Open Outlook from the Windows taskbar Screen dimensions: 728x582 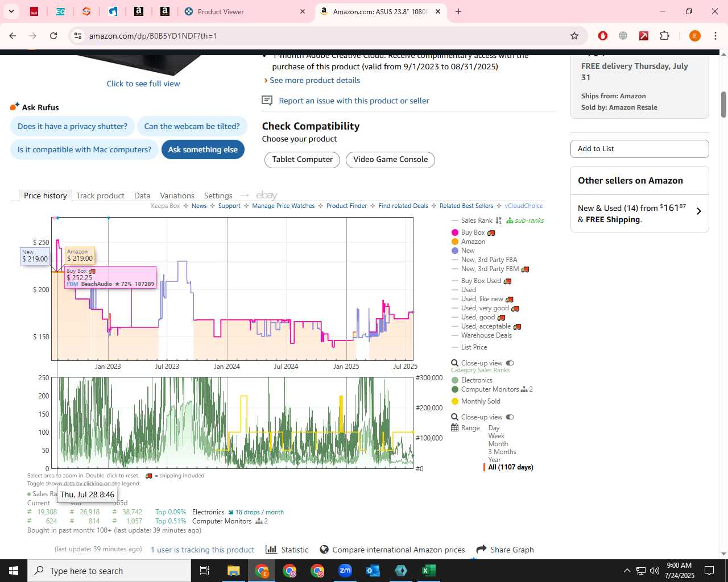coord(373,571)
